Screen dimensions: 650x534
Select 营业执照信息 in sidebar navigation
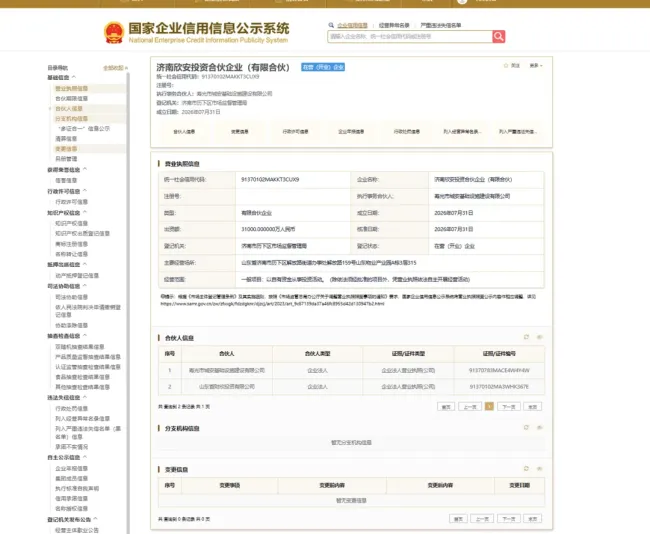71,88
